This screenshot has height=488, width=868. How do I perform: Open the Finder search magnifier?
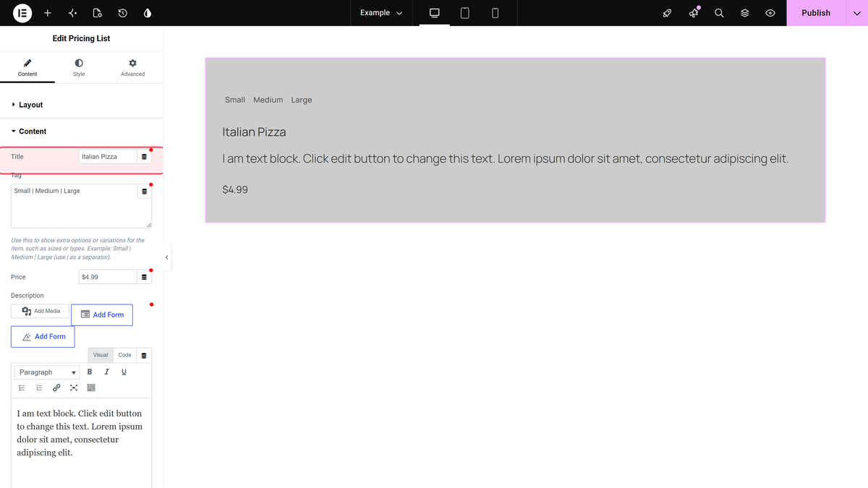tap(719, 13)
